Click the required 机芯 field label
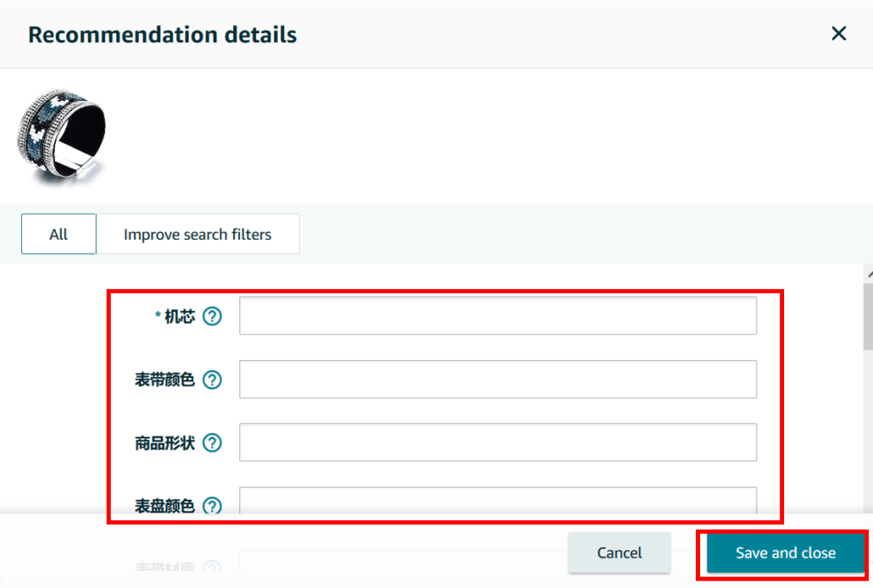This screenshot has height=588, width=873. 179,317
